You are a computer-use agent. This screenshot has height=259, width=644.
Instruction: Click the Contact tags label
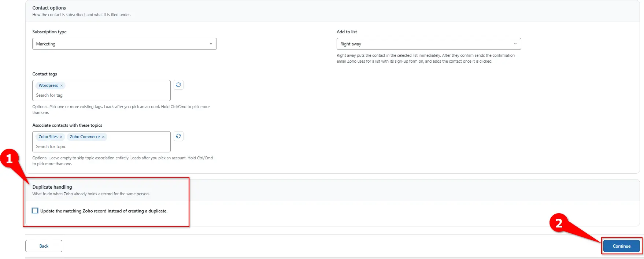[x=45, y=74]
